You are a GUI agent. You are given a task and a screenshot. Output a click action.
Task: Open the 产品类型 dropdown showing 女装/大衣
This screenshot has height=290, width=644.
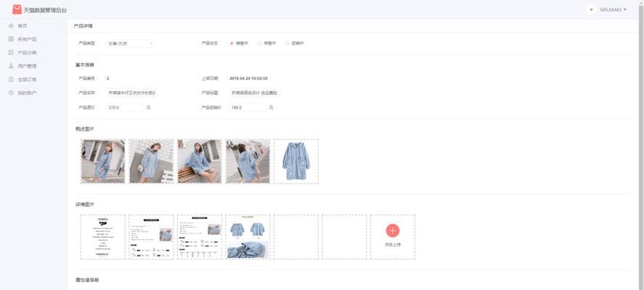(x=131, y=43)
